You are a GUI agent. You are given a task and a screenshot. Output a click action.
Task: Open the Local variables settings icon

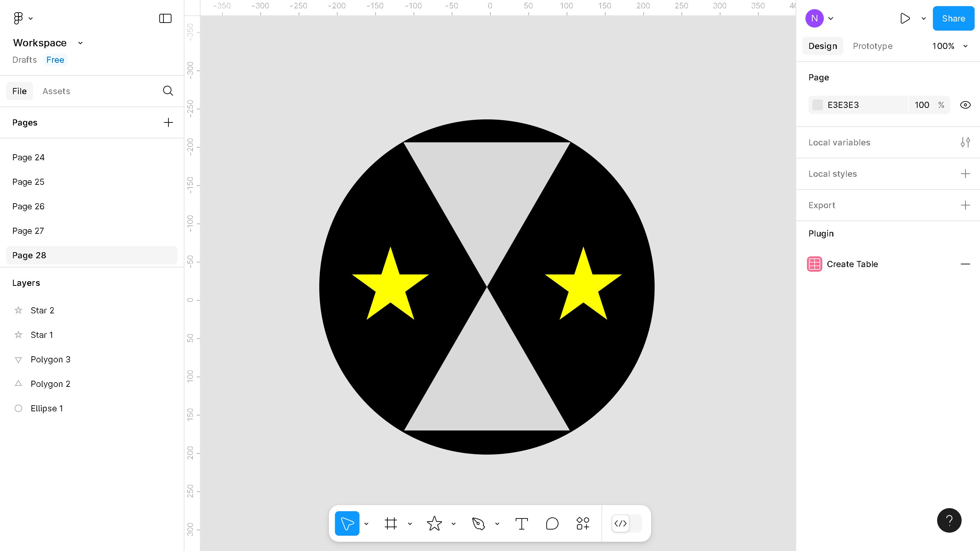click(965, 142)
